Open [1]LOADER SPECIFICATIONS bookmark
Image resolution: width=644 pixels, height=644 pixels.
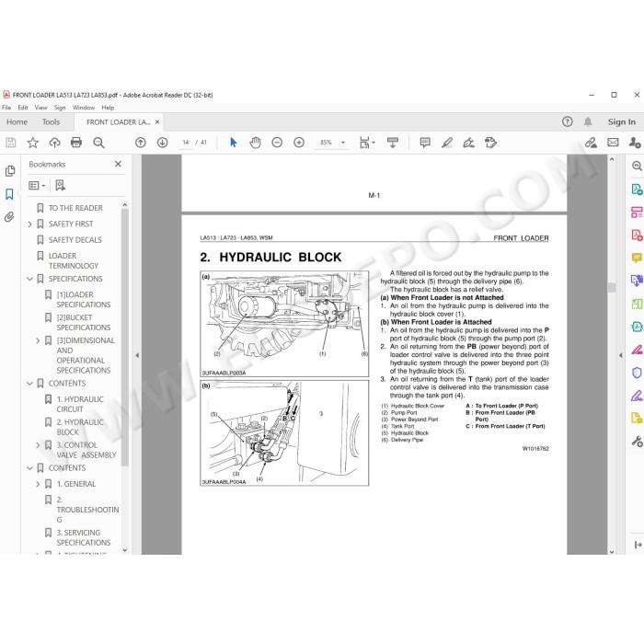[x=84, y=300]
